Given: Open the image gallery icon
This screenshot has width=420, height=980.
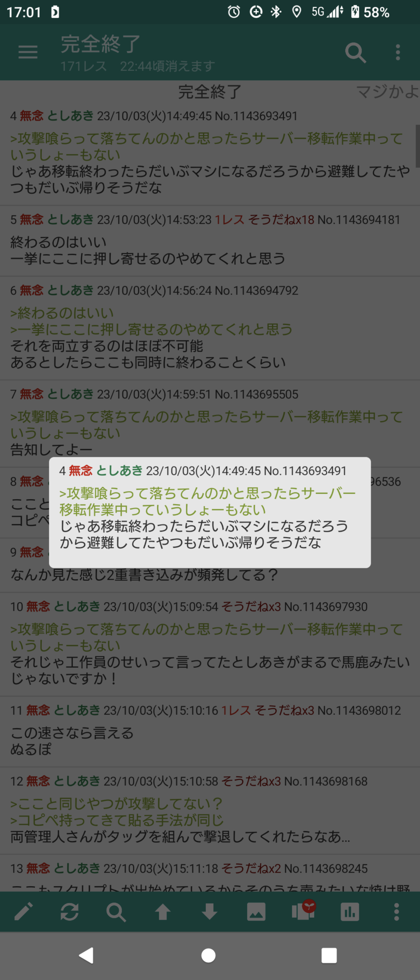Looking at the screenshot, I should (256, 912).
